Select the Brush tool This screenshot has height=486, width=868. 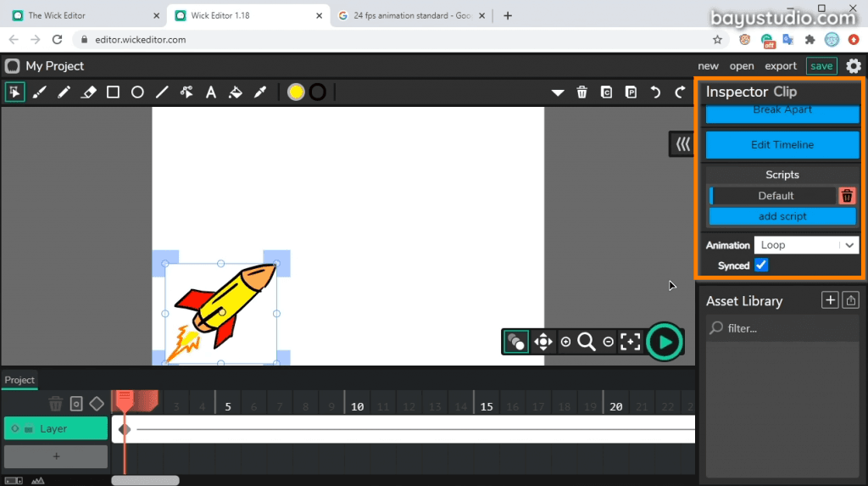click(39, 92)
